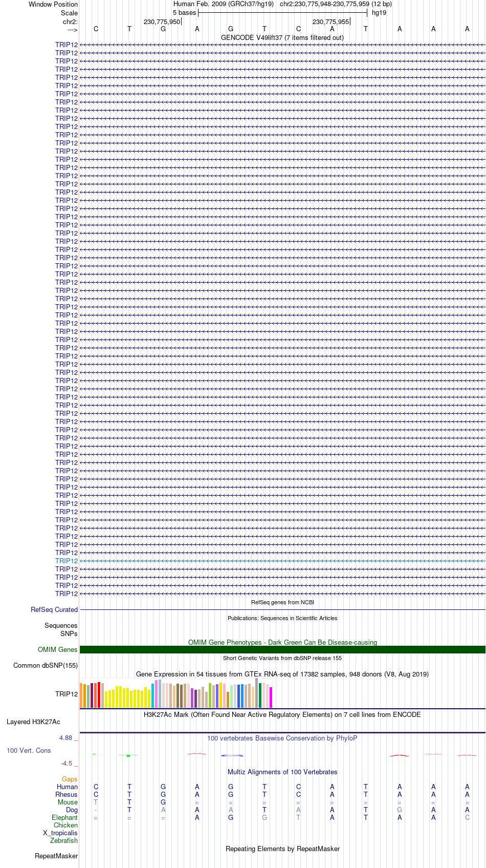
Task: Select the X_tropicalis alignment row label
Action: click(x=60, y=833)
